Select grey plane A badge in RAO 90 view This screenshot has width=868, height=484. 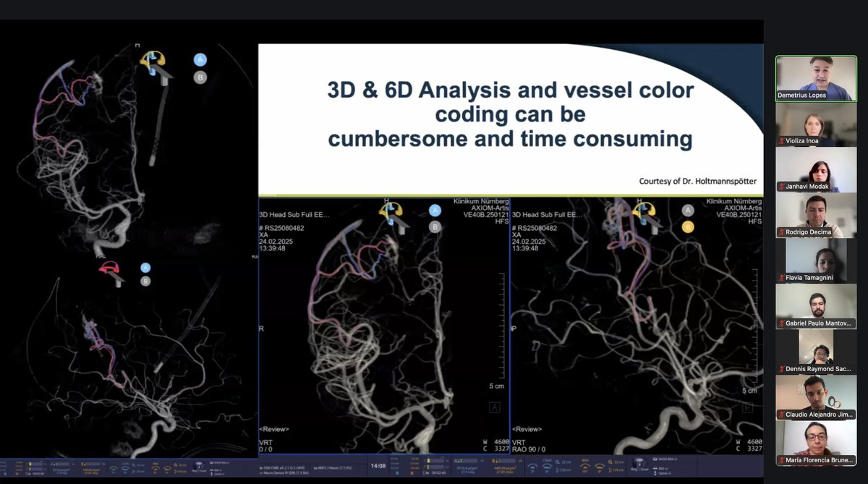(x=688, y=211)
